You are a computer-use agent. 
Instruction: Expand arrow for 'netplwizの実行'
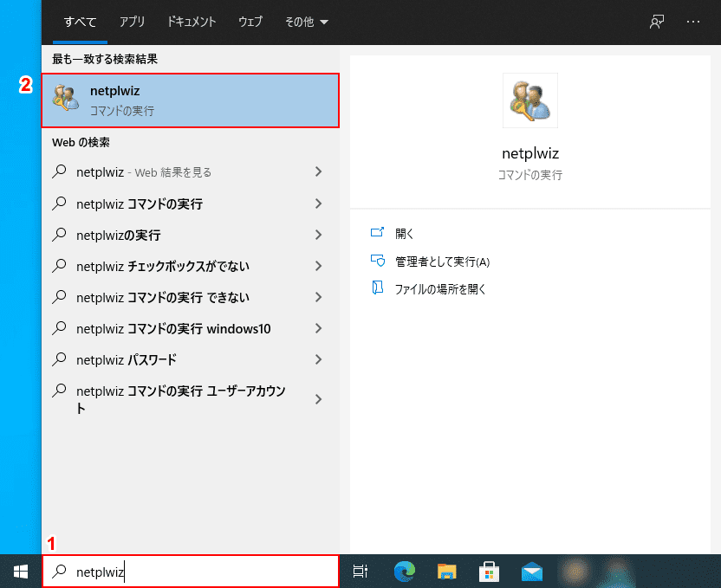click(318, 235)
